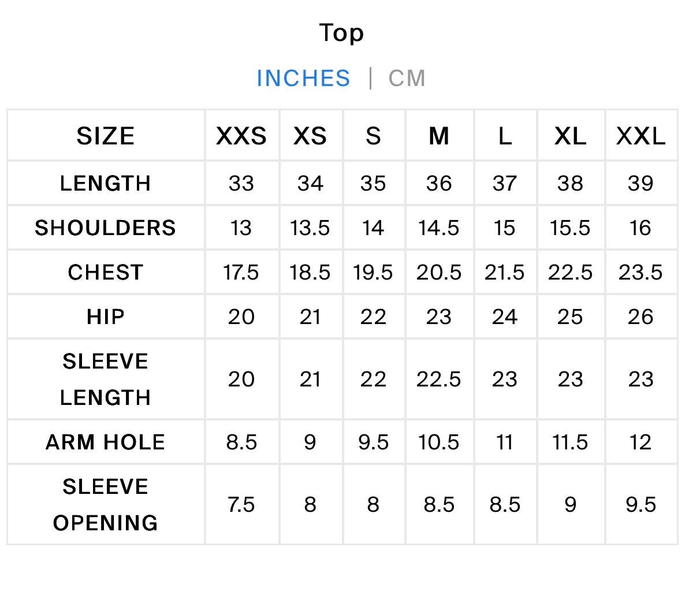Click the SIZE header cell
Screen dimensions: 700x595
(x=106, y=136)
